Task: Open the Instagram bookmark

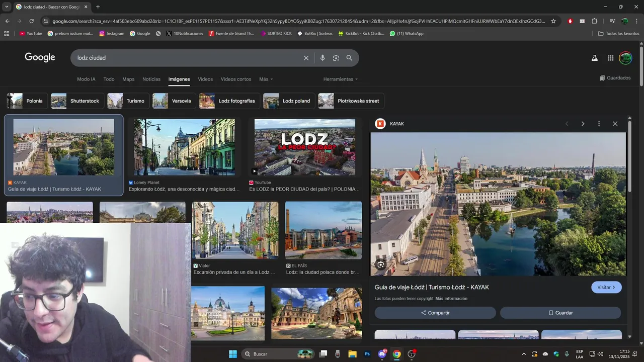Action: point(112,34)
